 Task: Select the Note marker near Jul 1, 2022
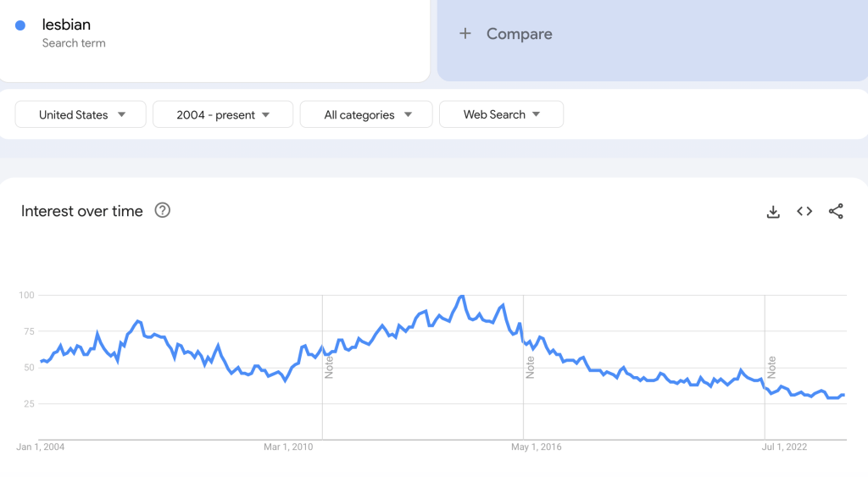point(771,366)
